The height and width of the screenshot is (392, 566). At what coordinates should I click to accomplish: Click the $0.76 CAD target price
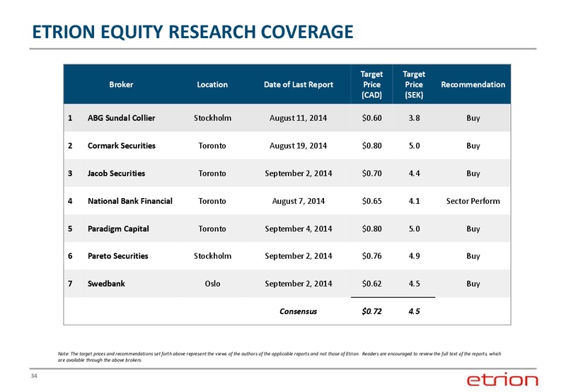372,256
